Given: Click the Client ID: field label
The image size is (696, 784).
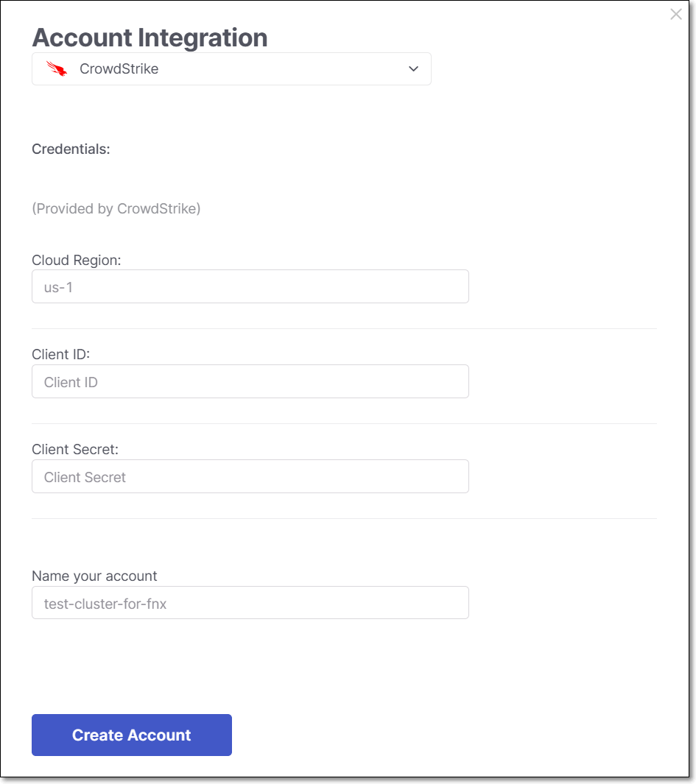Looking at the screenshot, I should [x=60, y=354].
